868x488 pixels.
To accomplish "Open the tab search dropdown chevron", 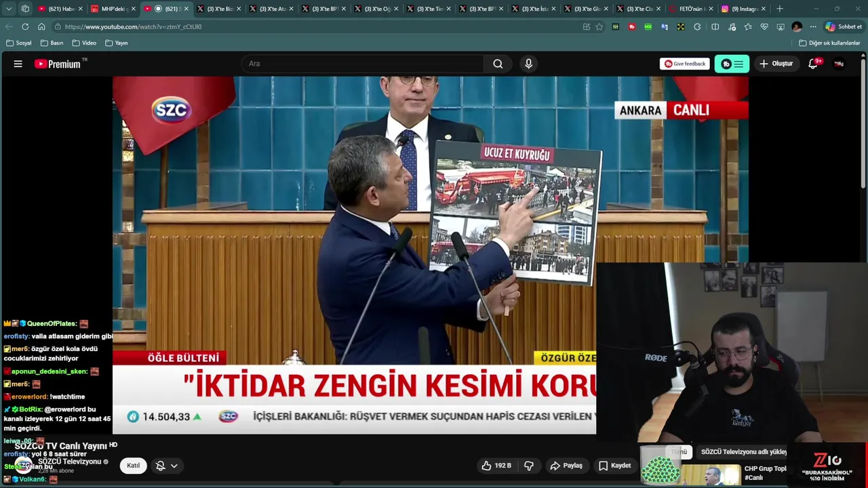I will click(9, 9).
